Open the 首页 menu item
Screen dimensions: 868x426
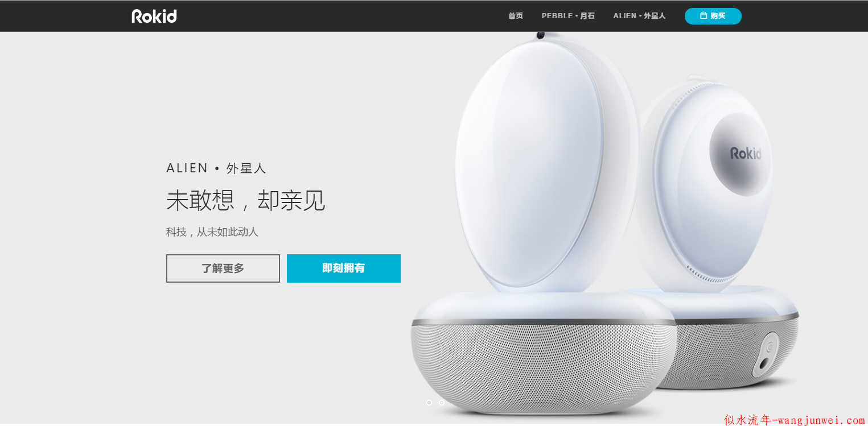516,16
